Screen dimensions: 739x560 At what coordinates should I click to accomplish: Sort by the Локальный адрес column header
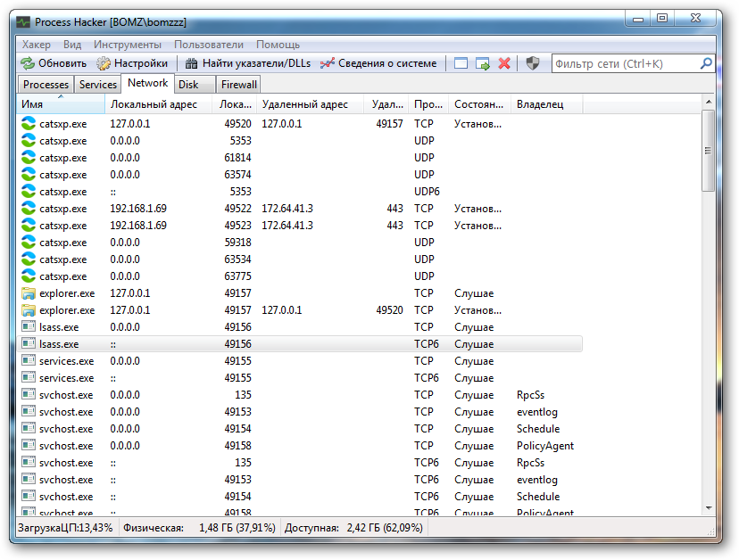(x=154, y=104)
